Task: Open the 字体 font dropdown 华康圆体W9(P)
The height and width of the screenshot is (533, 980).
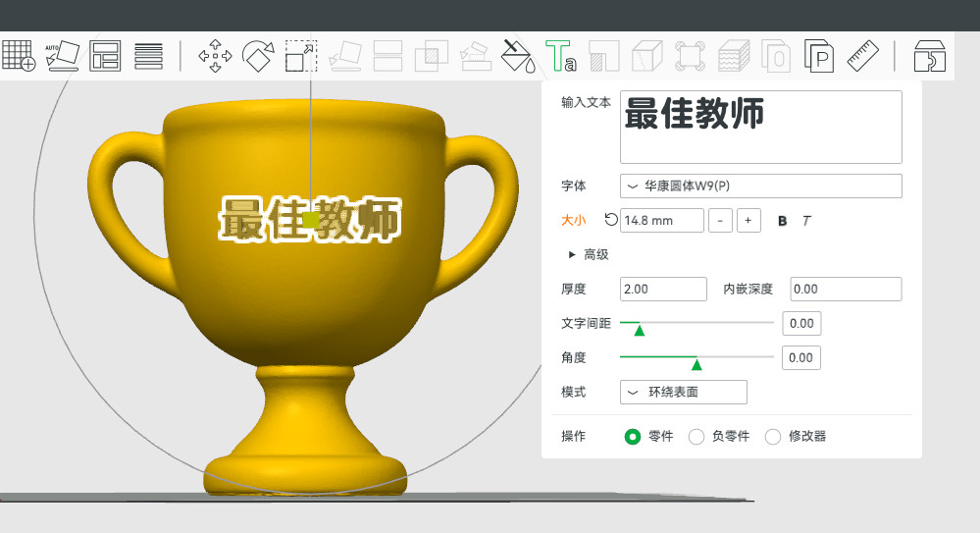Action: (x=760, y=186)
